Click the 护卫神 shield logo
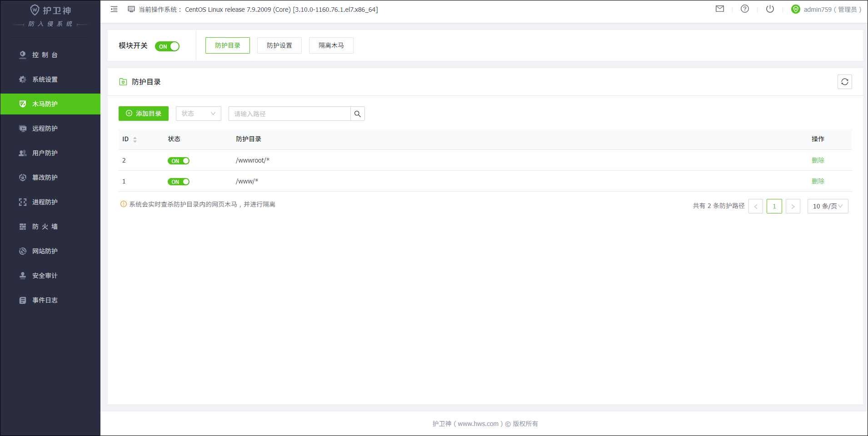 click(x=35, y=10)
